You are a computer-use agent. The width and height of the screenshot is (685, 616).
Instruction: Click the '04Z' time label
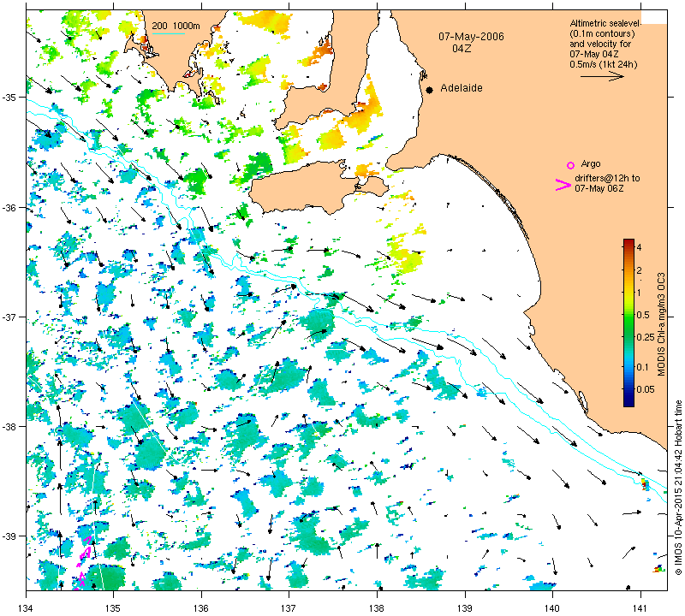462,49
